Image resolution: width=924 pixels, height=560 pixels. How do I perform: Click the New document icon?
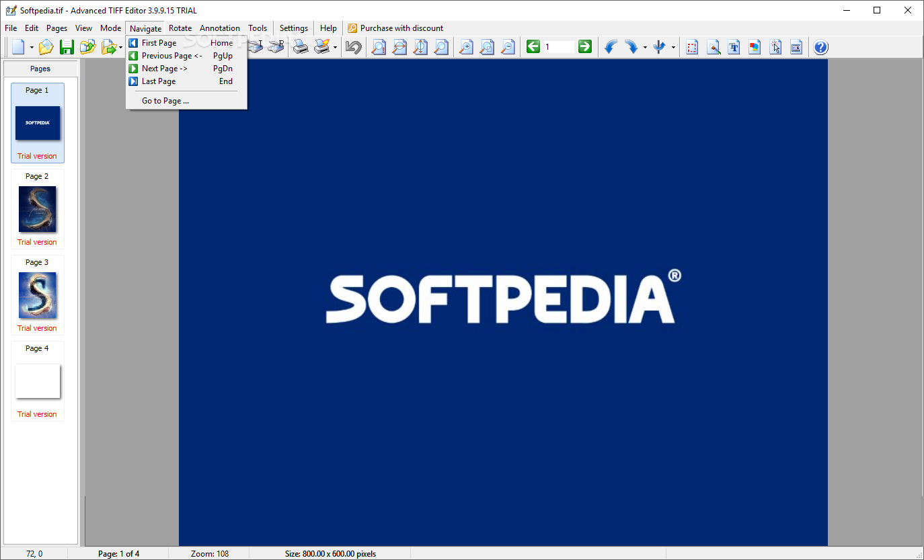point(18,47)
